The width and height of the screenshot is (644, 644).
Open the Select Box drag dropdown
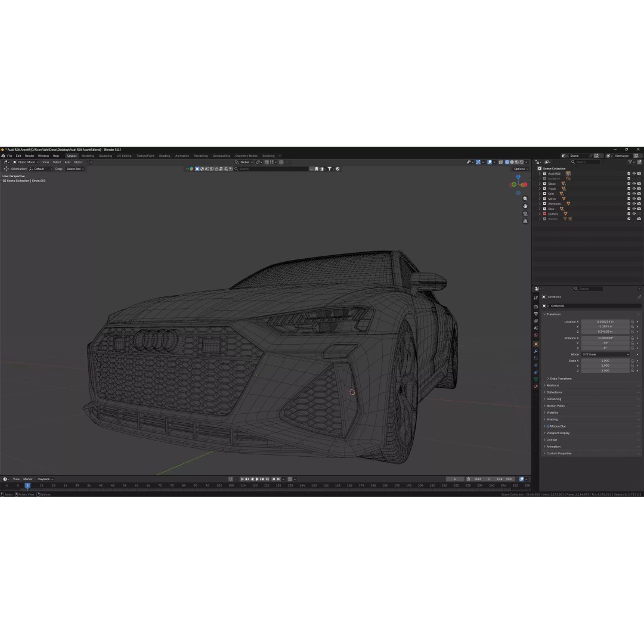(x=75, y=169)
